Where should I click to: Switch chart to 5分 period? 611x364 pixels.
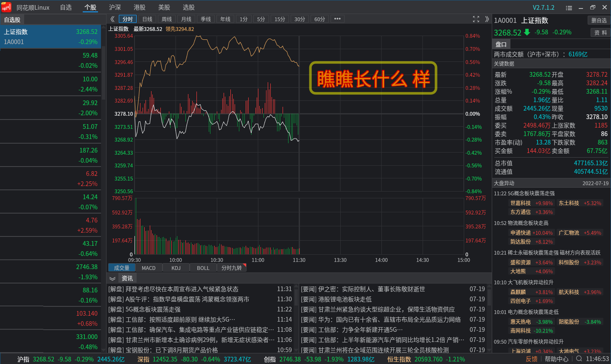[x=261, y=19]
